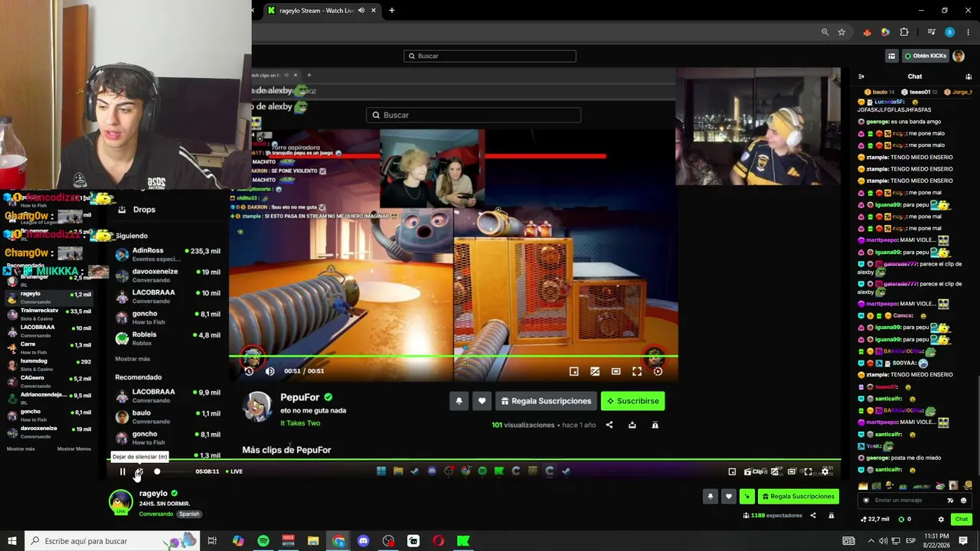This screenshot has height=551, width=980.
Task: Click the Windows taskbar search box
Action: click(x=113, y=541)
